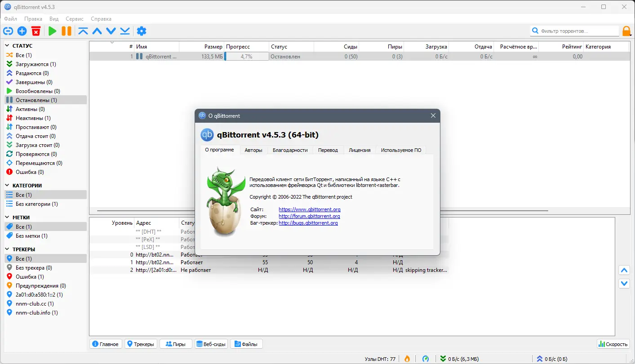635x364 pixels.
Task: Click the green resume play icon
Action: (x=53, y=31)
